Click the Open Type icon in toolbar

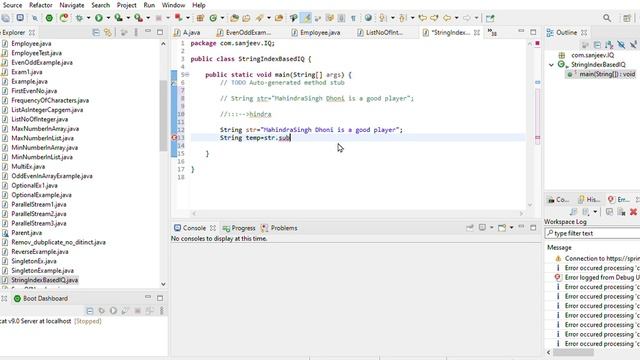pos(234,18)
